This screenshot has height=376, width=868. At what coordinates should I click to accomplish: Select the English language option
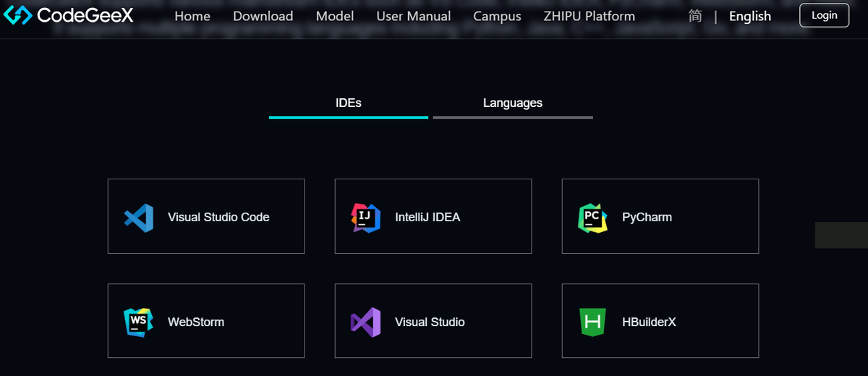tap(750, 16)
